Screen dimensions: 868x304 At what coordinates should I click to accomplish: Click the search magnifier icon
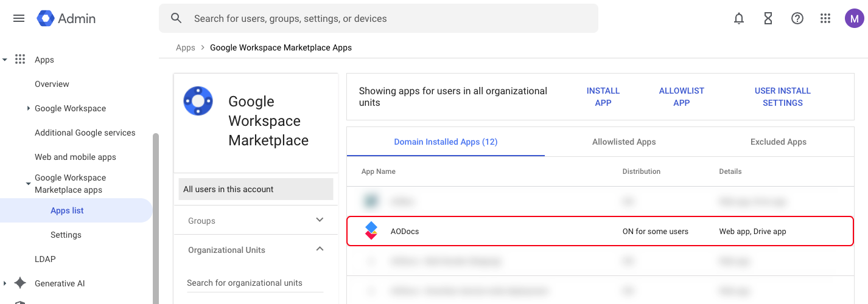pos(177,18)
